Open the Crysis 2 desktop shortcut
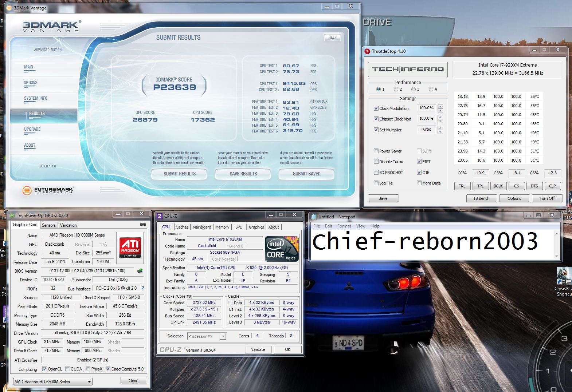The width and height of the screenshot is (572, 392). [564, 282]
